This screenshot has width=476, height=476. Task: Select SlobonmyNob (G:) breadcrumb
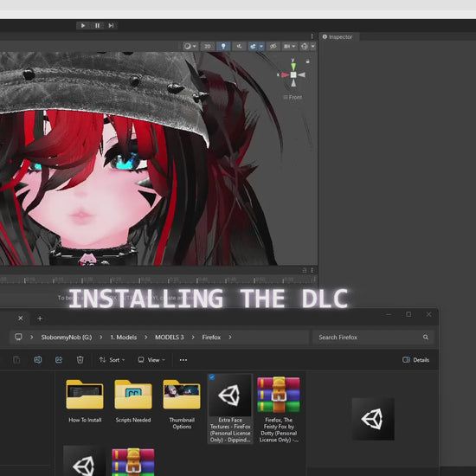[67, 338]
